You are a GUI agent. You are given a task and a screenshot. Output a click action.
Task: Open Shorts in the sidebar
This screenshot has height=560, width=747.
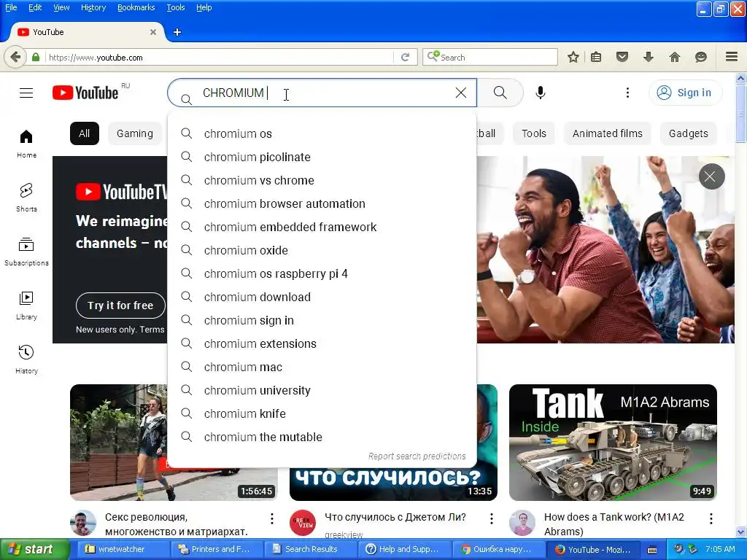(26, 197)
